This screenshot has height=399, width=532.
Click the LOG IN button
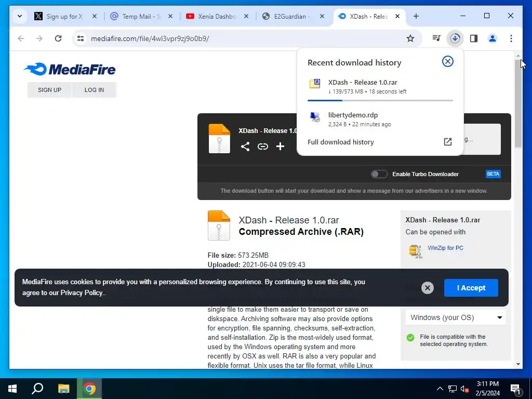(x=95, y=90)
